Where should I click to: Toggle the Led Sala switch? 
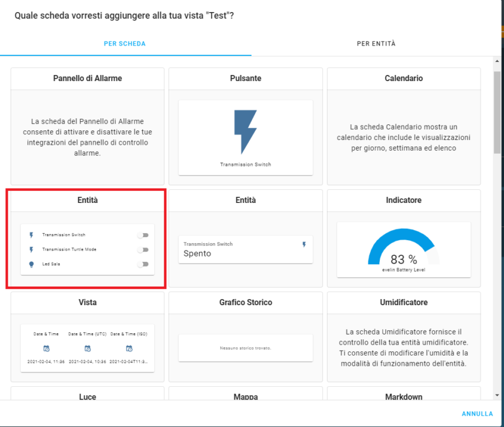[x=143, y=264]
